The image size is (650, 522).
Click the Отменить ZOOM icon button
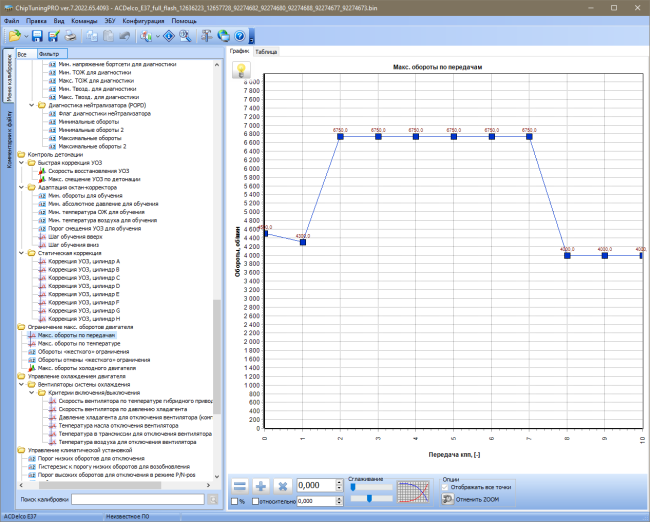click(447, 499)
